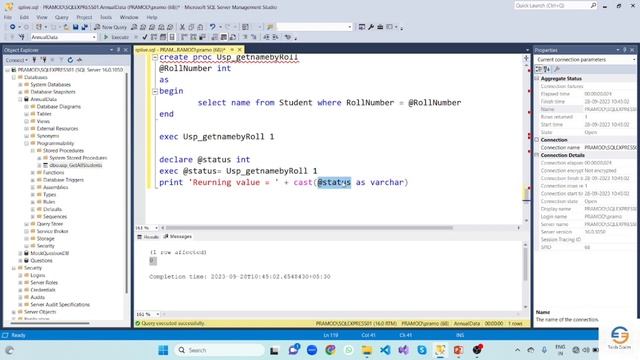The image size is (640, 360).
Task: Click the Save All icon in toolbar
Action: (x=84, y=27)
